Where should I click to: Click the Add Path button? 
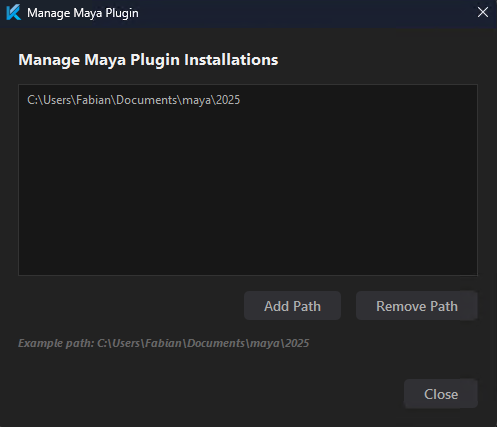click(292, 306)
